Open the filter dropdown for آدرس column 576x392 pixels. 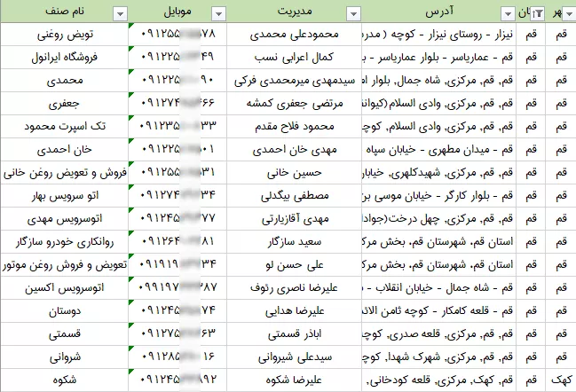click(508, 14)
